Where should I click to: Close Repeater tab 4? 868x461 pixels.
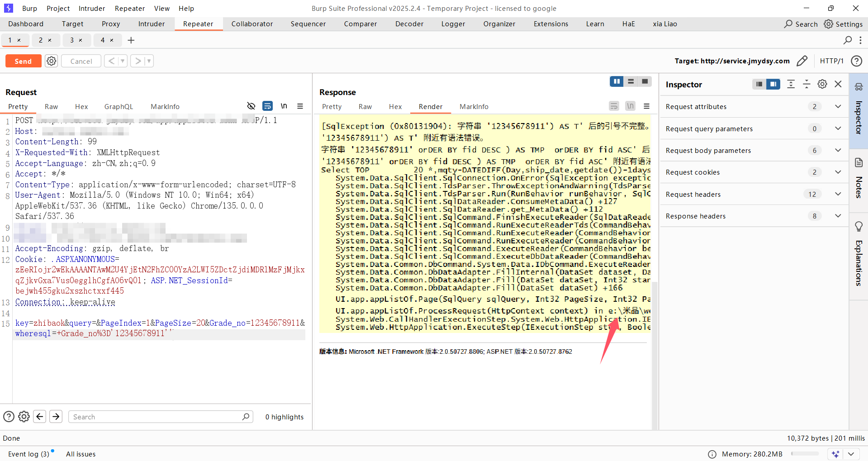[x=112, y=40]
